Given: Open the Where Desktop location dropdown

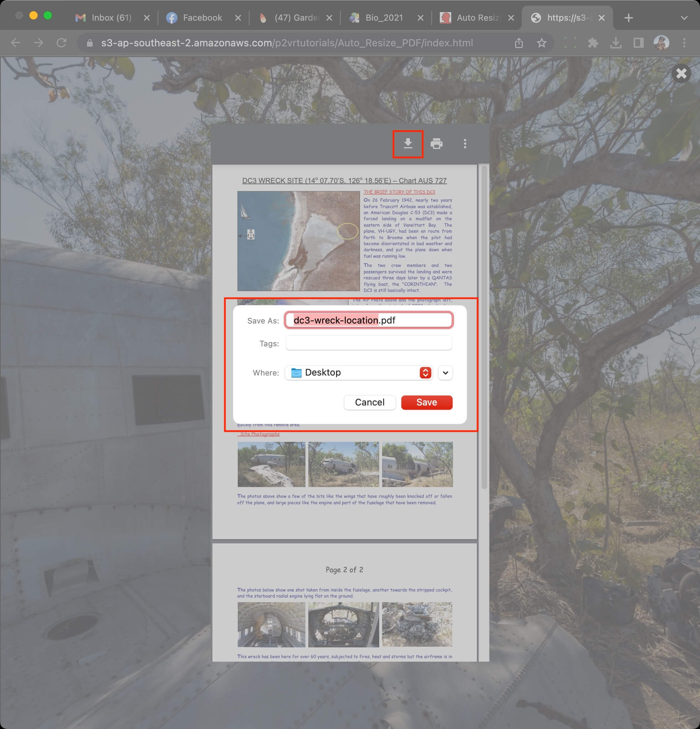Looking at the screenshot, I should 358,373.
